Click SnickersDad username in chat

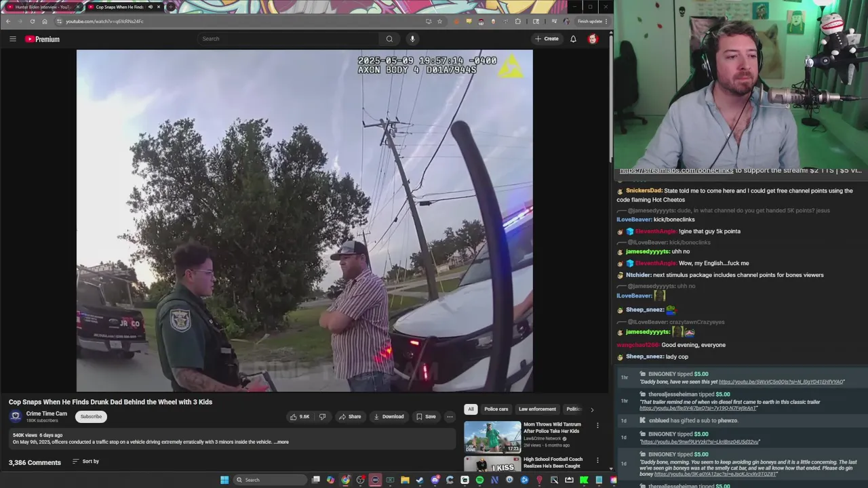pos(644,190)
